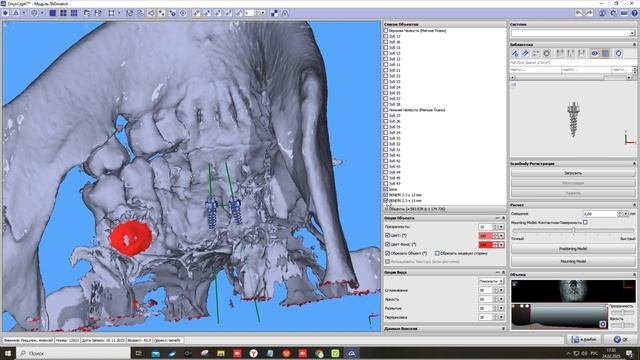
Task: Toggle the Цвет (*) checkbox in object options
Action: [387, 236]
